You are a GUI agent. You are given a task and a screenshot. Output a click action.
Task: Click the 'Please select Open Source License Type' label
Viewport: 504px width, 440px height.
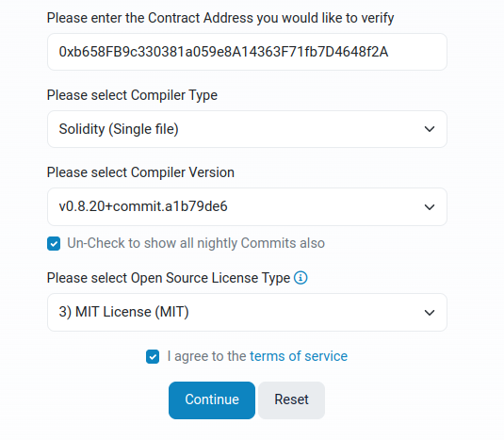pos(169,278)
